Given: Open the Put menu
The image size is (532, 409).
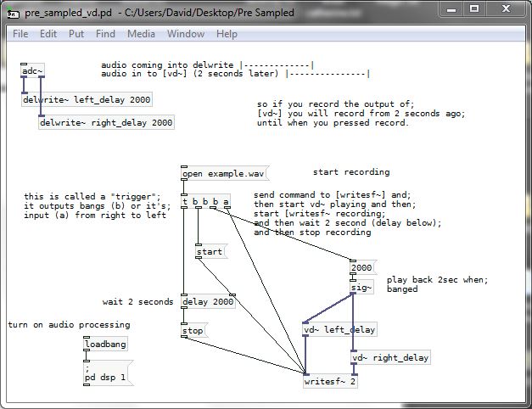Looking at the screenshot, I should point(76,34).
